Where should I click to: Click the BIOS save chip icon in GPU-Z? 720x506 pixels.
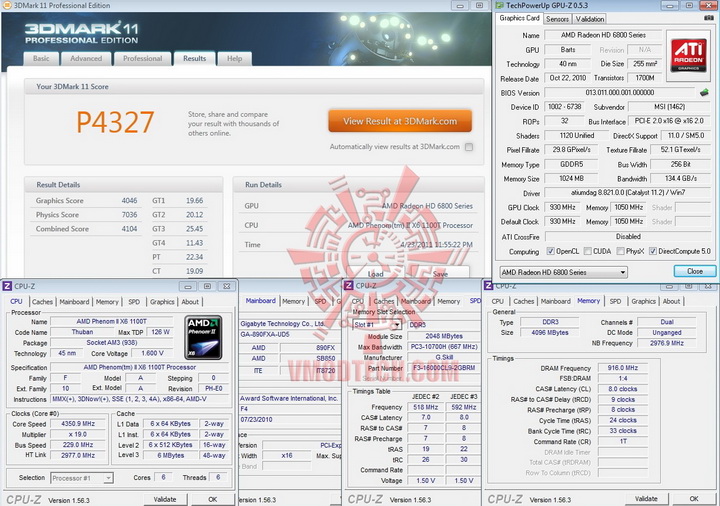point(704,92)
